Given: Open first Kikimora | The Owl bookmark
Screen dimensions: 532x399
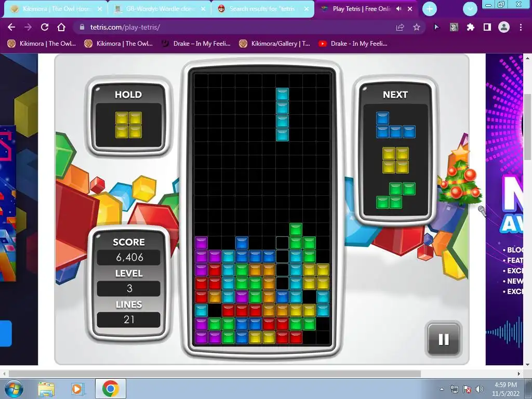Looking at the screenshot, I should click(42, 44).
